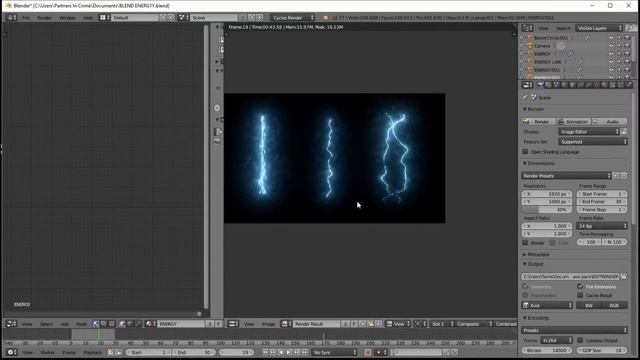Open the Render Presets dropdown
This screenshot has height=360, width=640.
(566, 176)
